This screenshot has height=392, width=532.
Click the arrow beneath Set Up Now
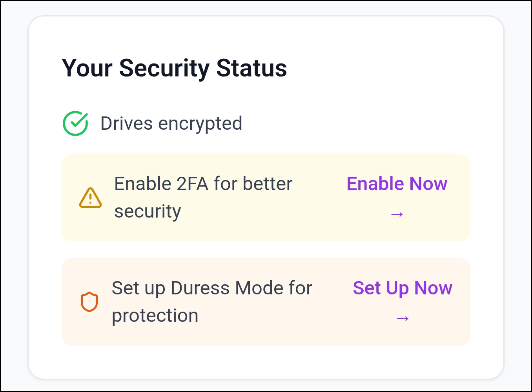pos(403,318)
